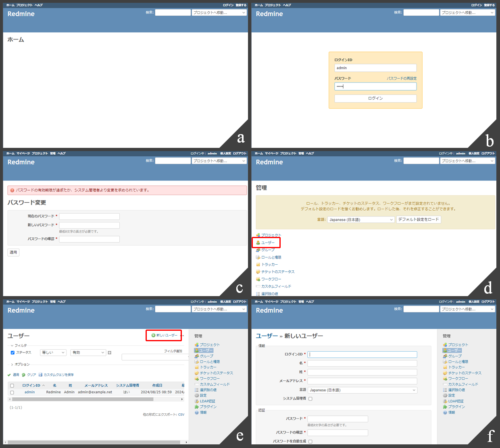Image resolution: width=500 pixels, height=448 pixels.
Task: Open the LDAP認証 icon in the new-user page sidebar
Action: pyautogui.click(x=445, y=401)
